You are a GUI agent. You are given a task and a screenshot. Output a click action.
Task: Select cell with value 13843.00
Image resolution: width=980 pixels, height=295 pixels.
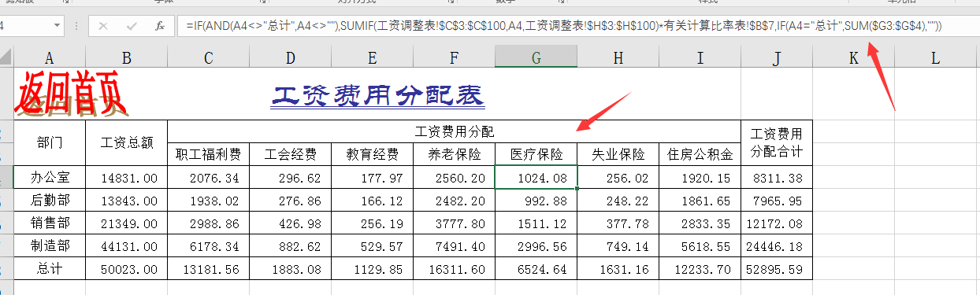pyautogui.click(x=126, y=200)
